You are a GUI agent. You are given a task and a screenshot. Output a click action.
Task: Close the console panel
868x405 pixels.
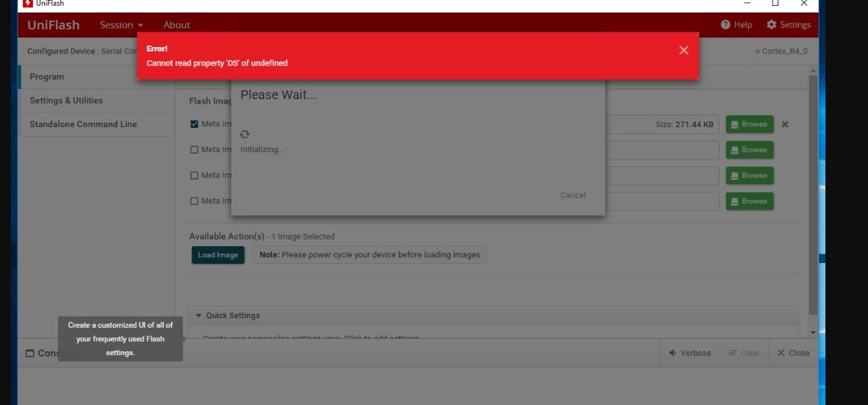click(x=792, y=353)
